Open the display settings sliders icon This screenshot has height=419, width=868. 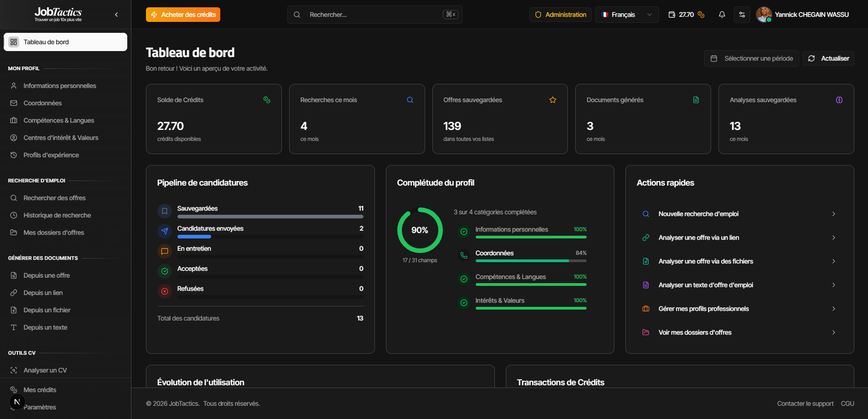pyautogui.click(x=742, y=15)
